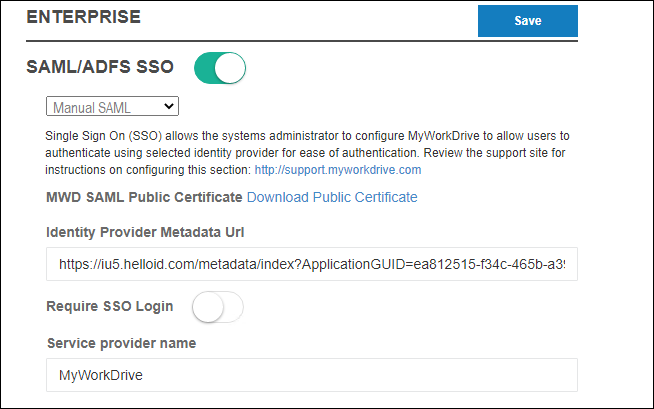Select the ENTERPRISE heading text
654x409 pixels.
pos(83,17)
